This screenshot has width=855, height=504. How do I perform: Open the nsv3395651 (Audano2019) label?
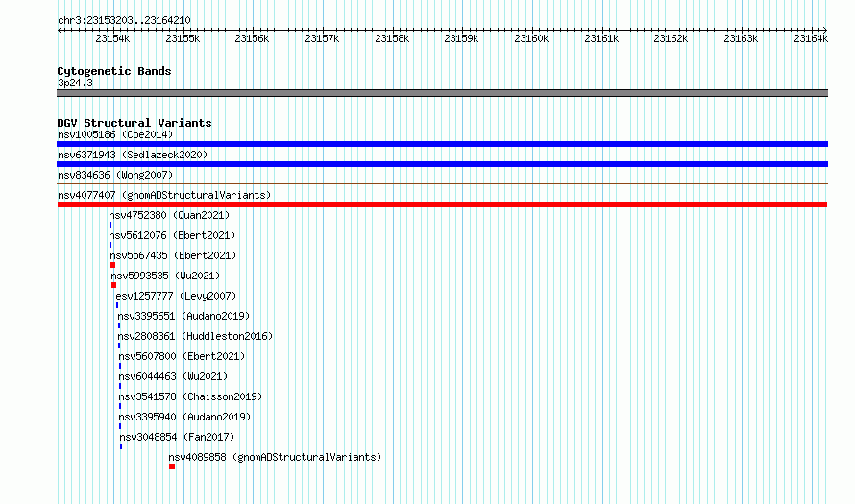click(183, 316)
